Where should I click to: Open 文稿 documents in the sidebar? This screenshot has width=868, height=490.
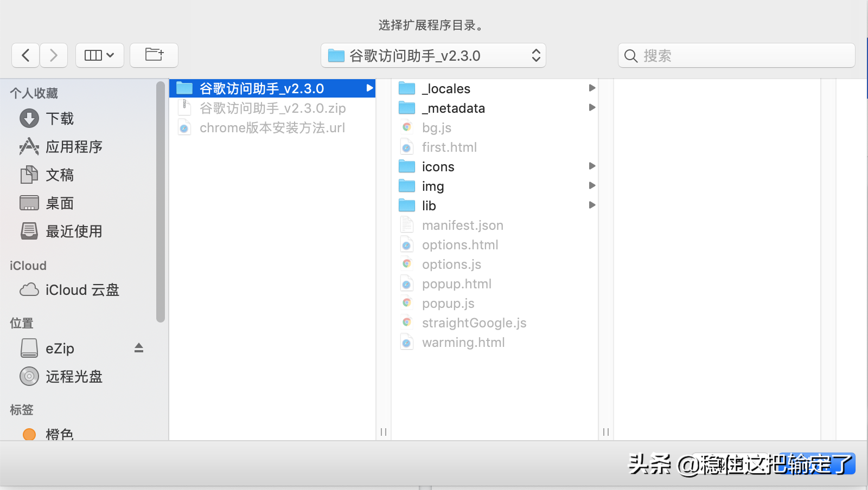tap(60, 175)
